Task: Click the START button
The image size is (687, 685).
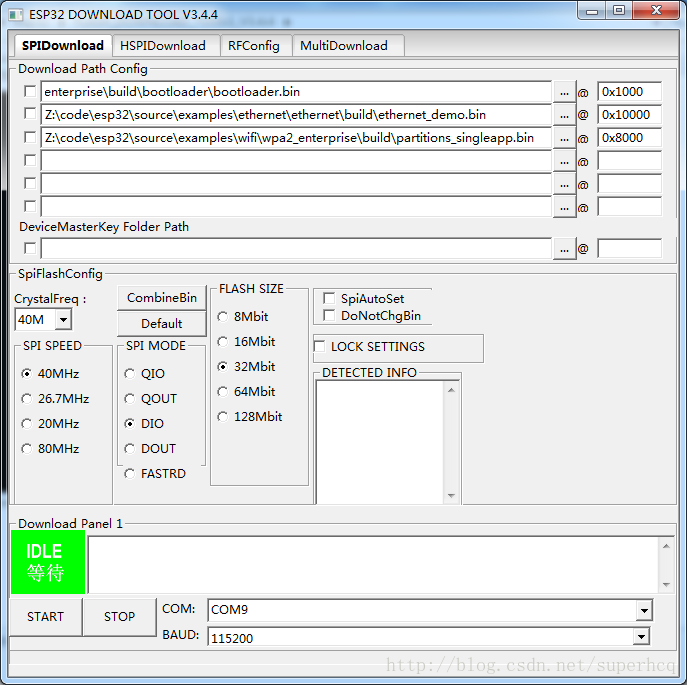Action: tap(46, 617)
